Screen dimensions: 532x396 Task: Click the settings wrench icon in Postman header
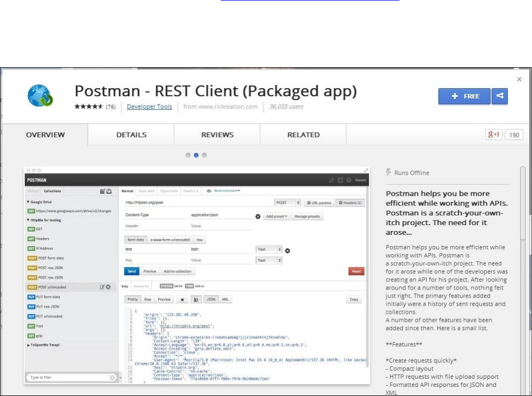pos(331,180)
